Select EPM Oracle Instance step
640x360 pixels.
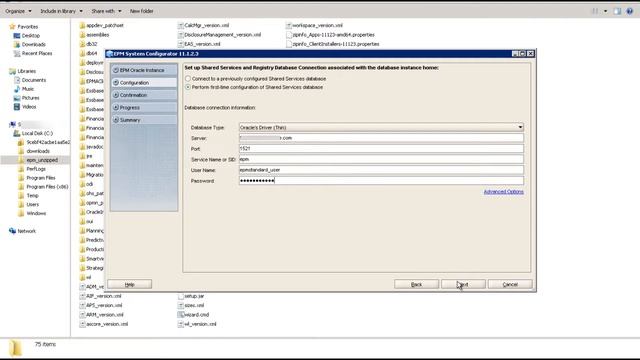tap(144, 70)
